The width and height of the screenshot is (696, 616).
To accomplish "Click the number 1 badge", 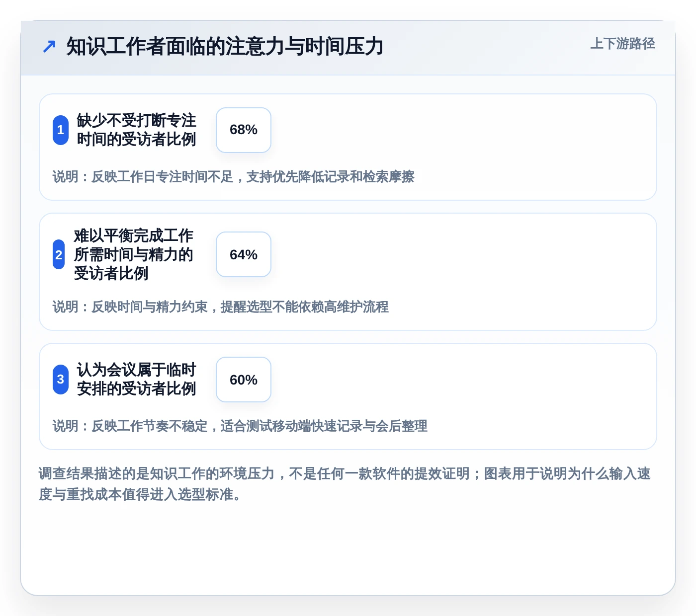I will pyautogui.click(x=61, y=130).
